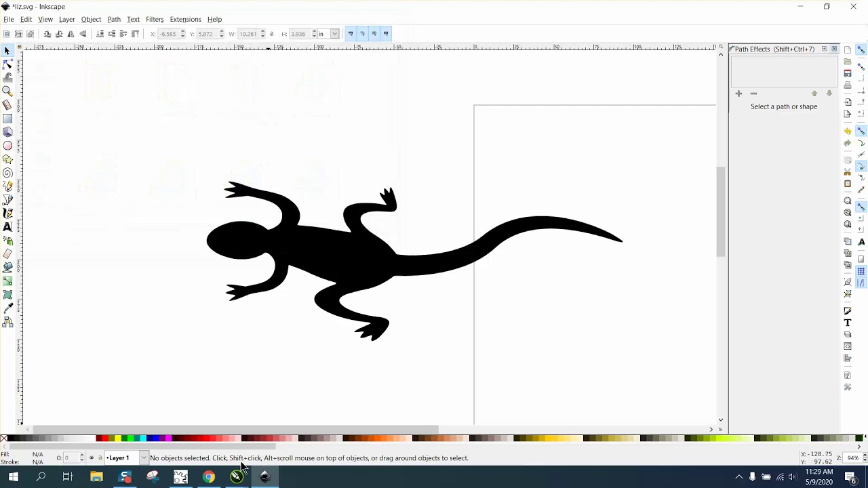
Task: Select the Zoom tool in toolbox
Action: coord(7,91)
